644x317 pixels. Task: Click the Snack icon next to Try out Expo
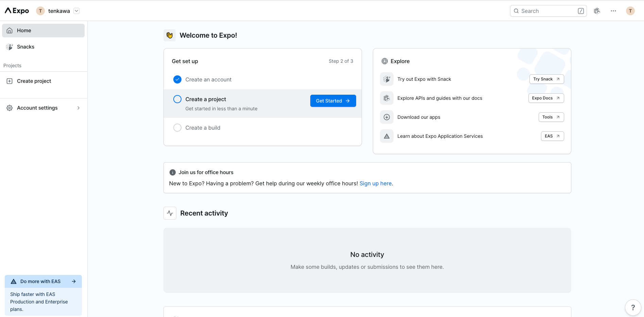point(386,79)
